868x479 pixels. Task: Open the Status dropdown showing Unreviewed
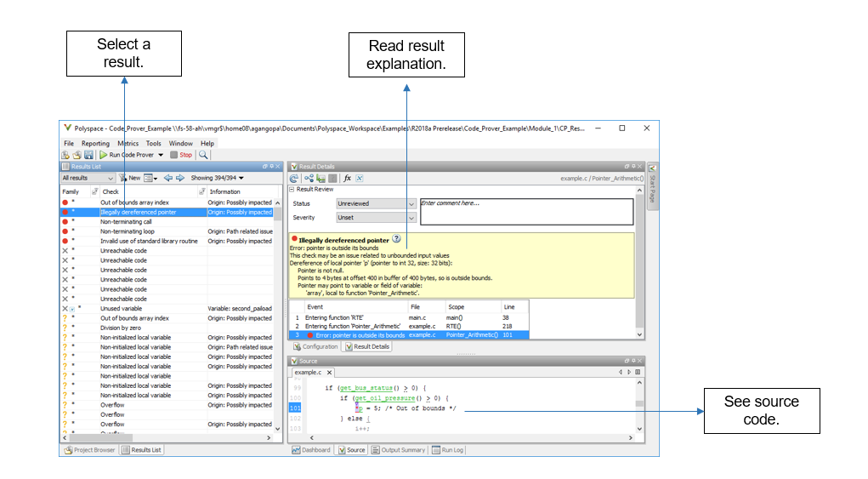376,204
